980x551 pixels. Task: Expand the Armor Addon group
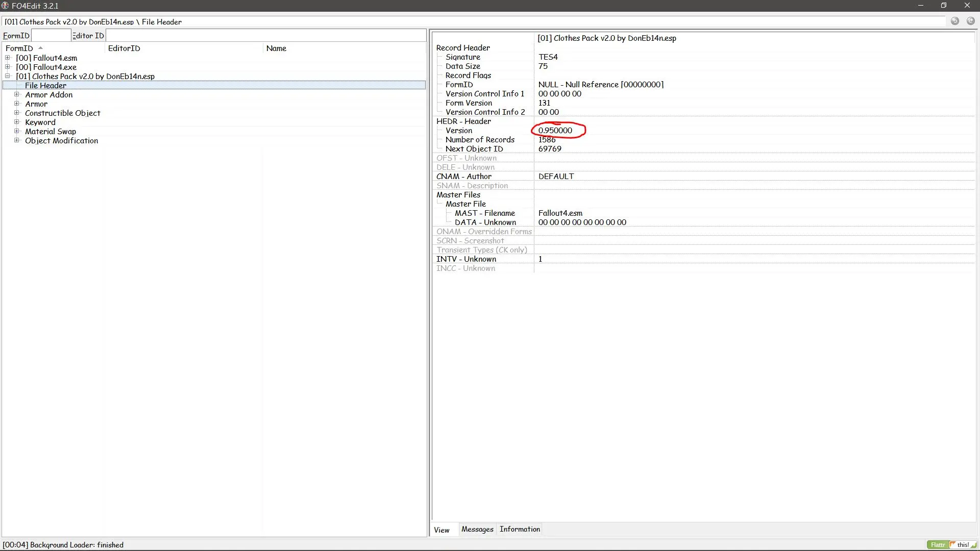pos(17,94)
